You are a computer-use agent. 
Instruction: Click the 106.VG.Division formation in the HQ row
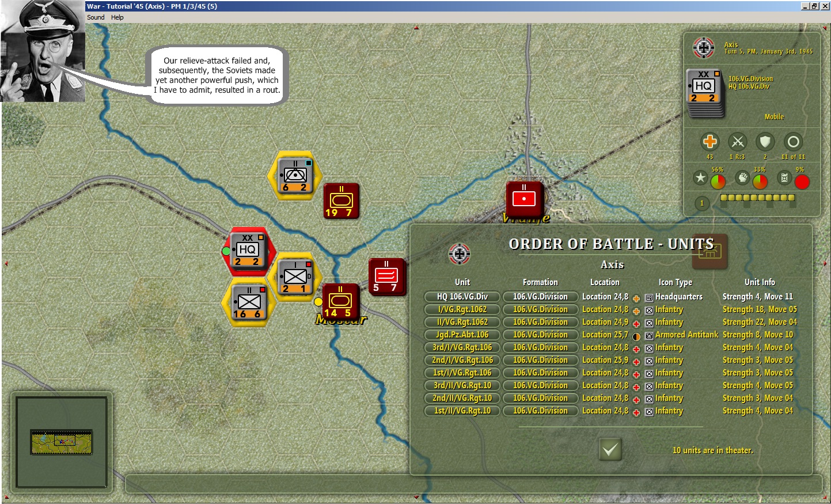(x=541, y=297)
